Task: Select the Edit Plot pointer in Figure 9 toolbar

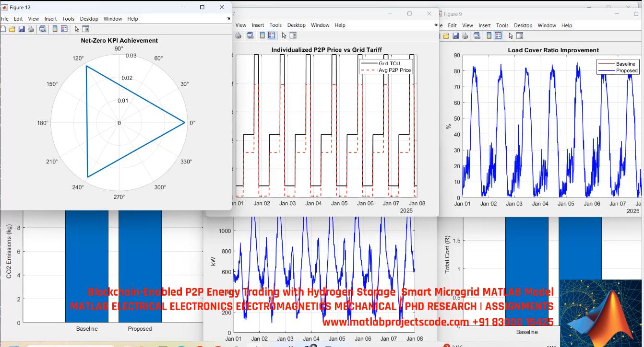Action: click(511, 35)
